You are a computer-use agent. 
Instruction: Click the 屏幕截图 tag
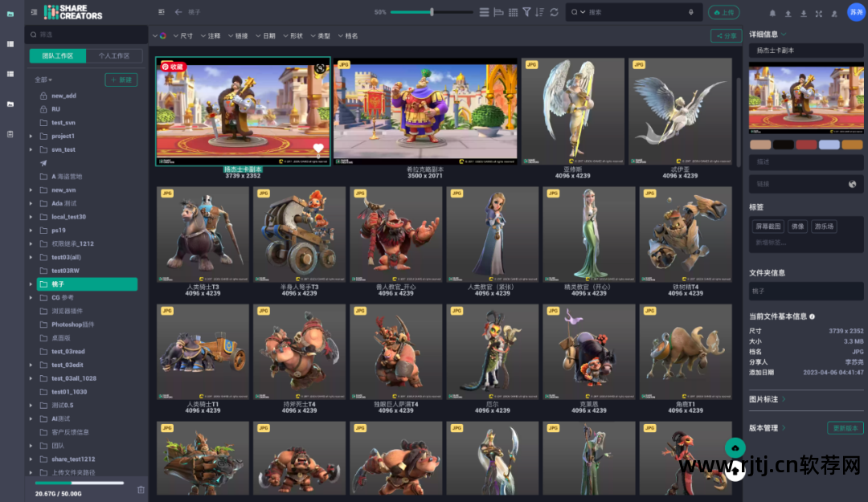(768, 227)
